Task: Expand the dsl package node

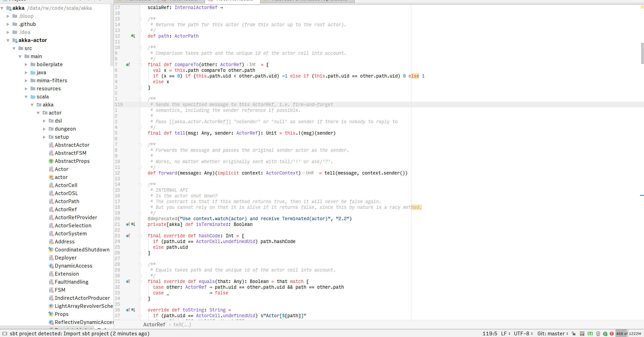Action: (x=44, y=121)
